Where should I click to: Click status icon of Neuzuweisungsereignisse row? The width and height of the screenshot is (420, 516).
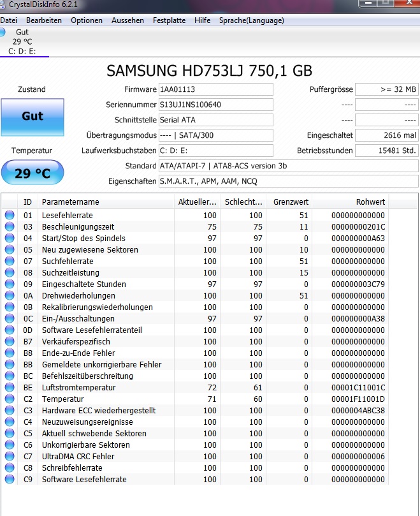click(10, 422)
